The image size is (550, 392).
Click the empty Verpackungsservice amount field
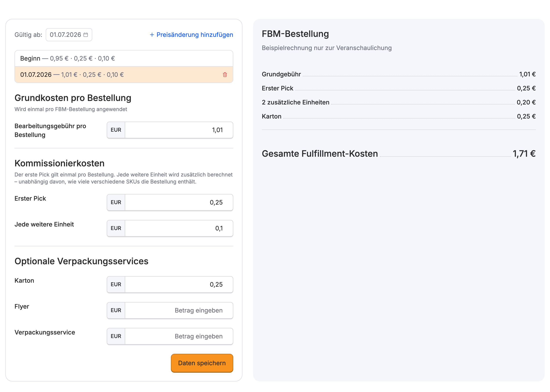[179, 336]
